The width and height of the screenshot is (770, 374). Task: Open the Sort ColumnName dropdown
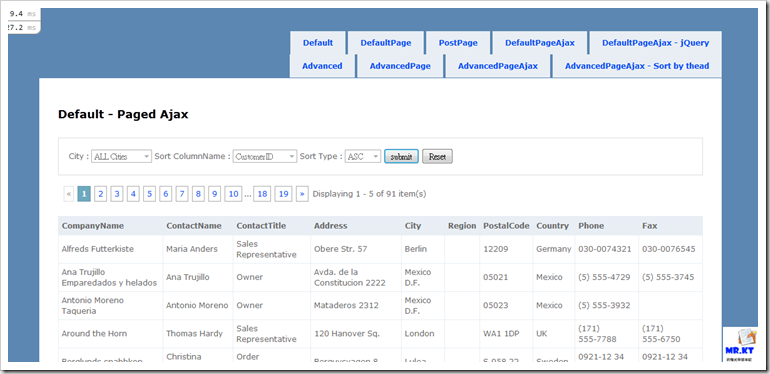[x=265, y=157]
